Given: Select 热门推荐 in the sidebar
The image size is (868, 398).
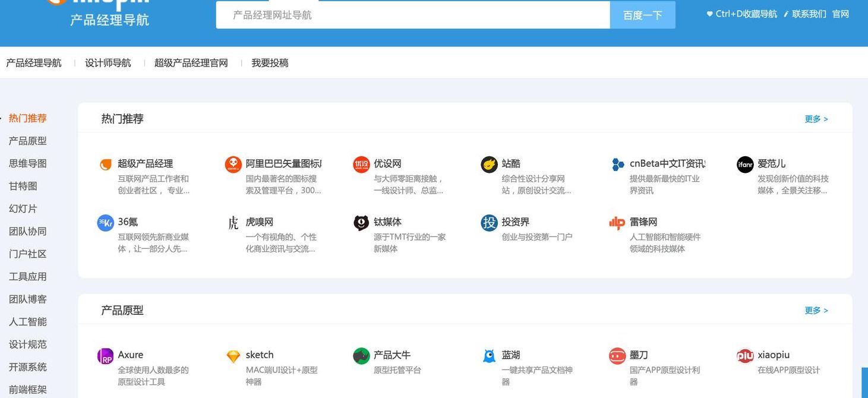Looking at the screenshot, I should tap(28, 118).
